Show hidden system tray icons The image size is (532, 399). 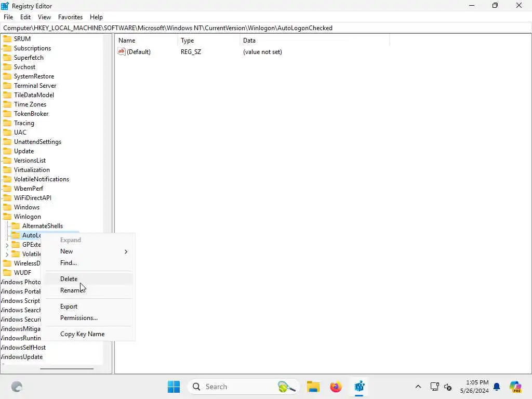click(418, 387)
